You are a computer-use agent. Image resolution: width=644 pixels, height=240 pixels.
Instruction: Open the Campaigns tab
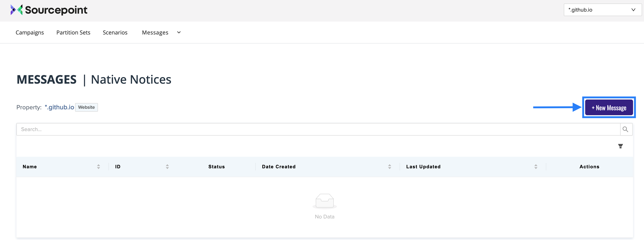[30, 32]
